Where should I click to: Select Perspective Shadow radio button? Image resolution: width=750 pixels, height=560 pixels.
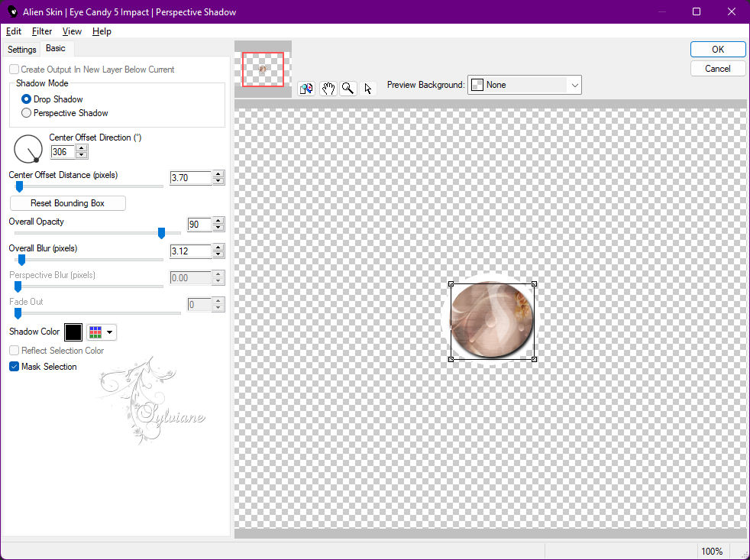click(26, 113)
